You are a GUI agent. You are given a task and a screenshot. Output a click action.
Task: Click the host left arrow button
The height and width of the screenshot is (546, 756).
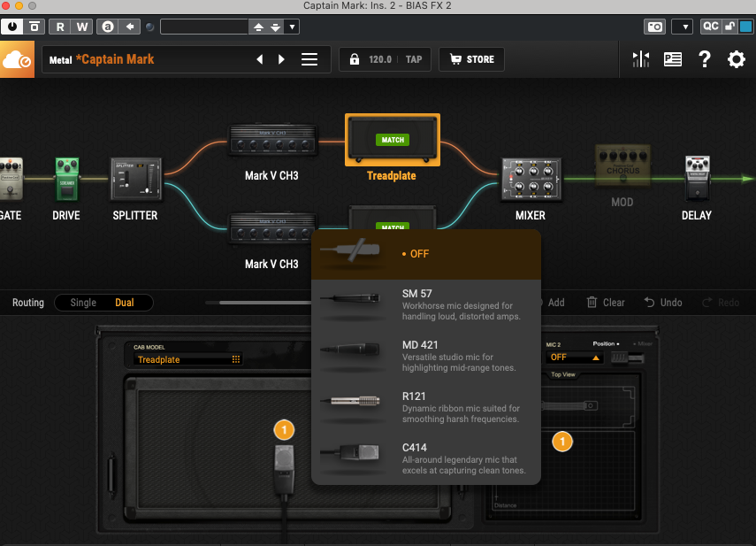pos(130,27)
